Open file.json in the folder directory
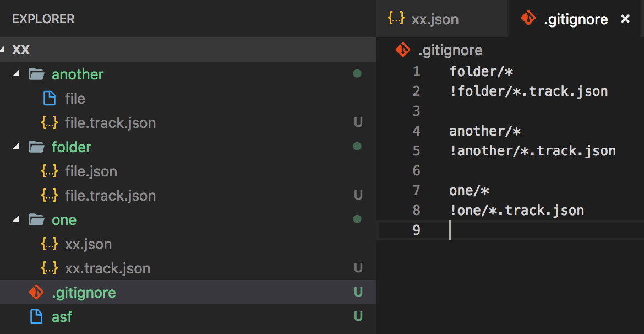This screenshot has width=644, height=334. tap(91, 171)
